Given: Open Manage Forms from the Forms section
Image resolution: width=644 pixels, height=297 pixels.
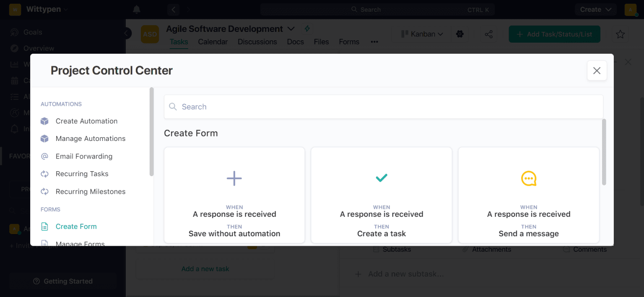Looking at the screenshot, I should pyautogui.click(x=83, y=243).
